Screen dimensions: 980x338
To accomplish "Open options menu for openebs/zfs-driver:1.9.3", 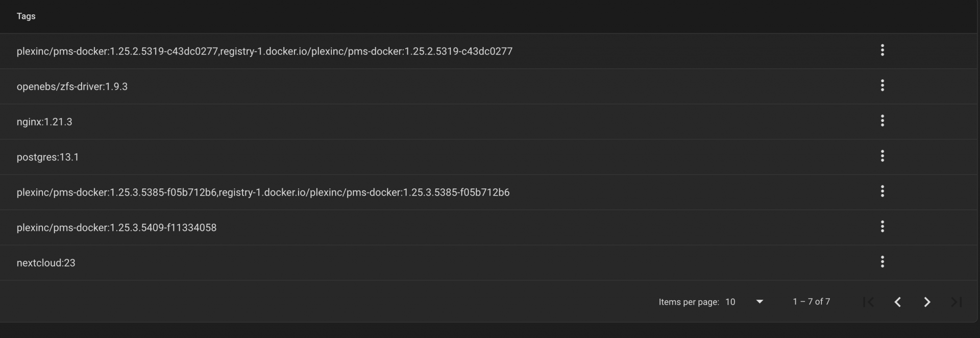I will click(x=882, y=86).
